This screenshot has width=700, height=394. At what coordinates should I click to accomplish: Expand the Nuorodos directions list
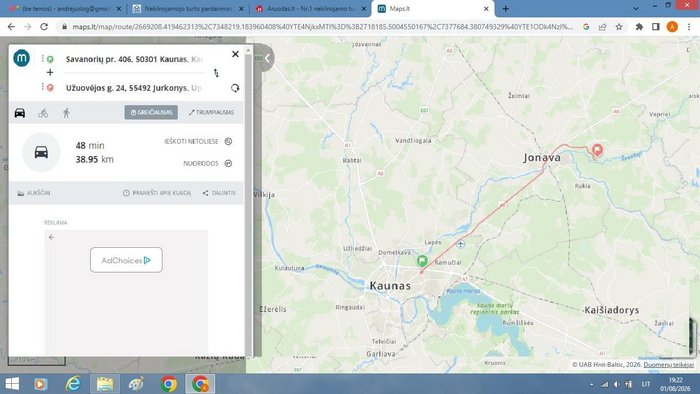tap(208, 163)
